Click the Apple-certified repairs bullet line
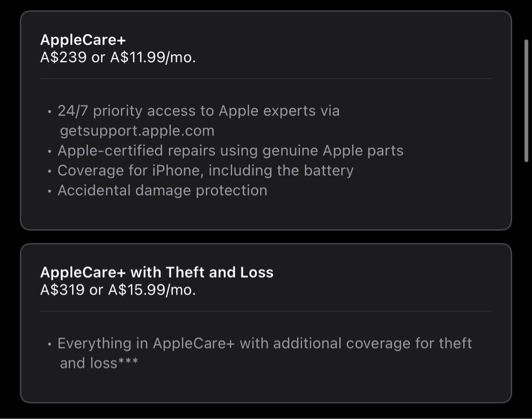The height and width of the screenshot is (419, 532). point(230,151)
